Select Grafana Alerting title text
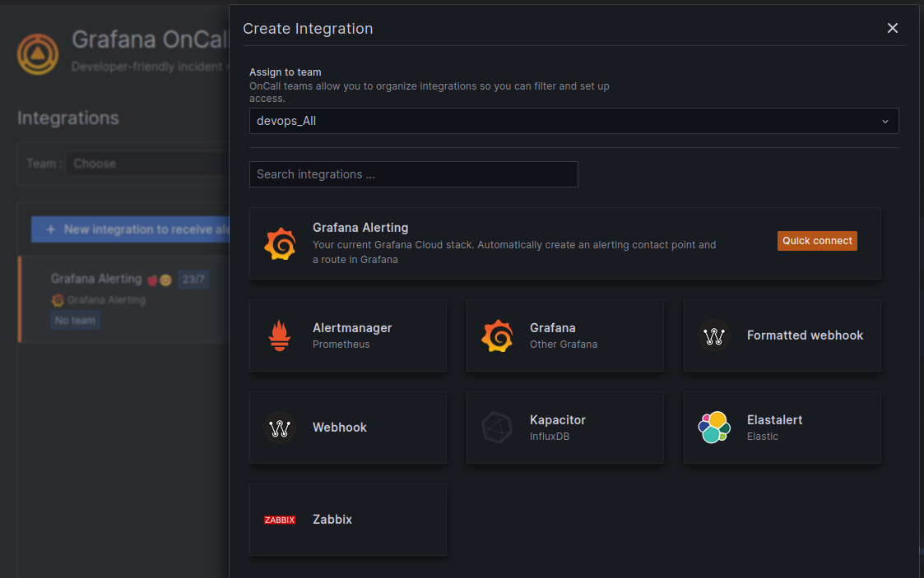Screen dimensions: 924x578 tap(360, 228)
